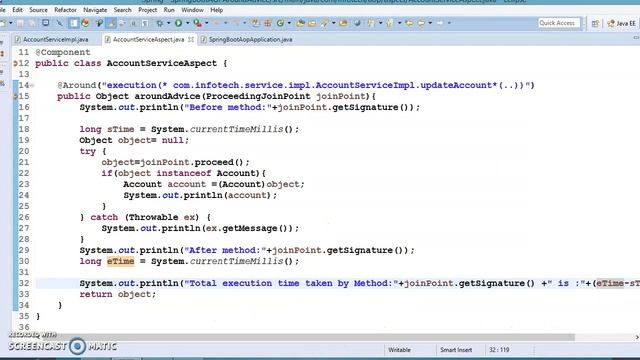Click the marker icon on line 12
This screenshot has height=360, width=640.
point(15,63)
